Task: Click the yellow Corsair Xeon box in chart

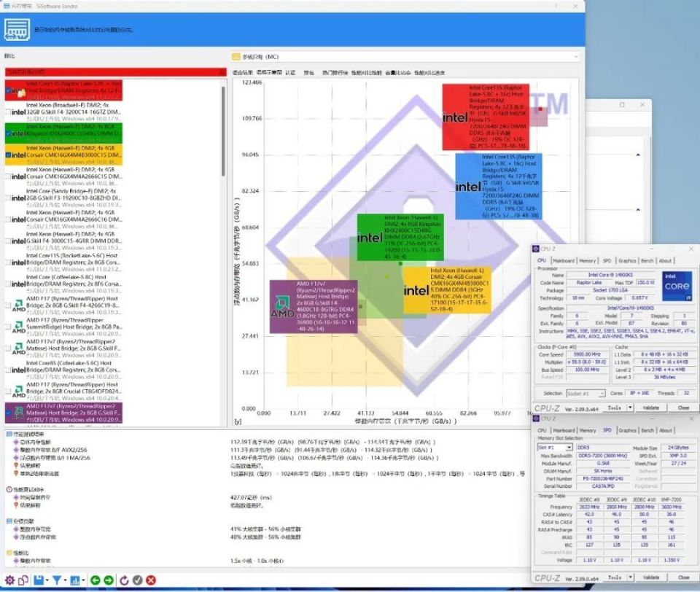Action: pyautogui.click(x=447, y=289)
